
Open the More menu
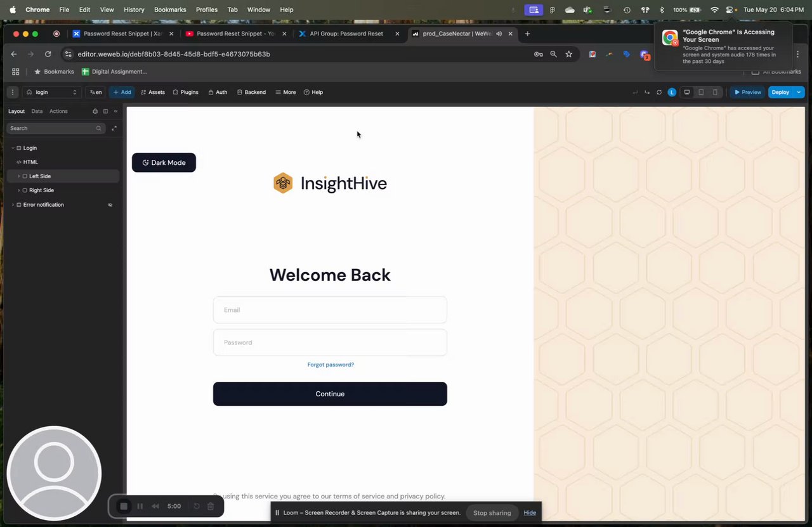[285, 92]
